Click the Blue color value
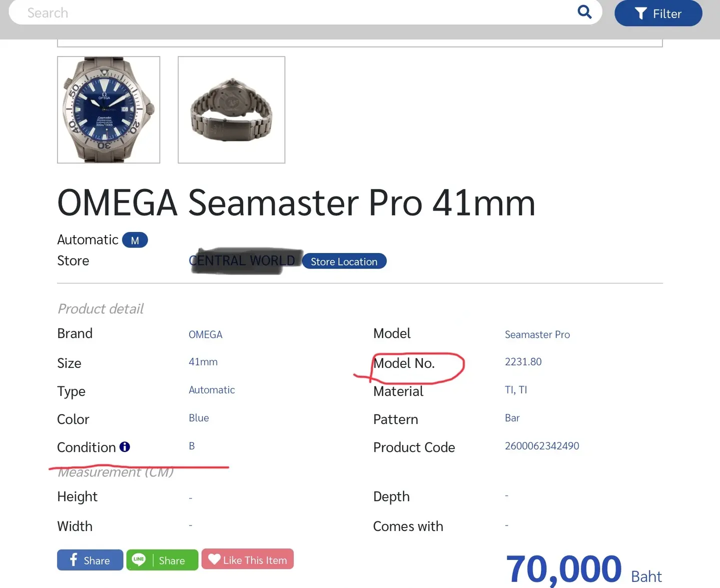Image resolution: width=720 pixels, height=588 pixels. pos(199,418)
